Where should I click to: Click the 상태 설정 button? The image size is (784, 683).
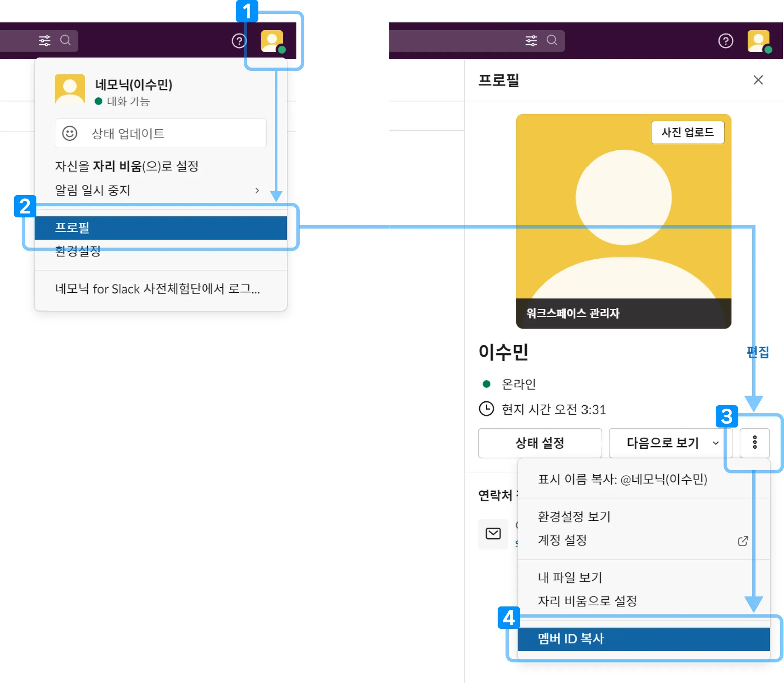pyautogui.click(x=540, y=443)
